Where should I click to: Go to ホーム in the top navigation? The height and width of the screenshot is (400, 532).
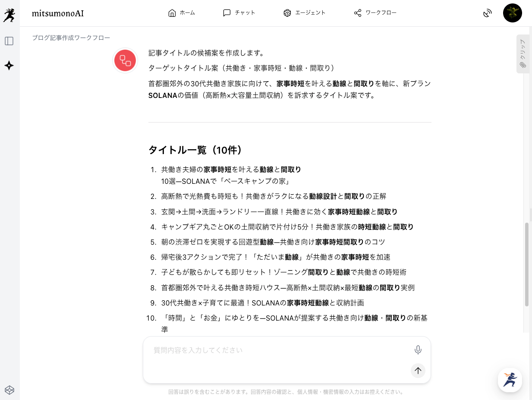[182, 13]
